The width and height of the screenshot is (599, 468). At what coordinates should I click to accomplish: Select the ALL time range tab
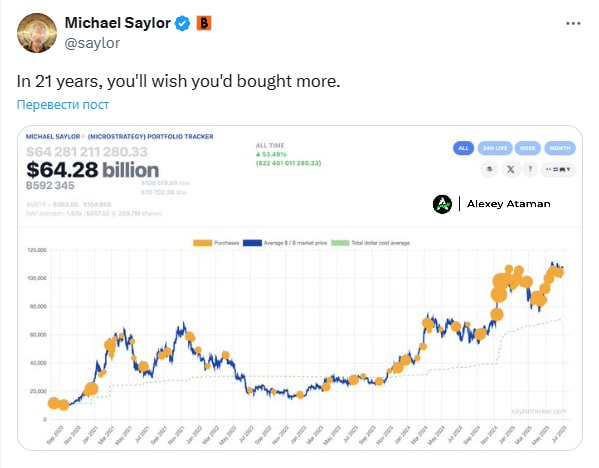click(463, 148)
